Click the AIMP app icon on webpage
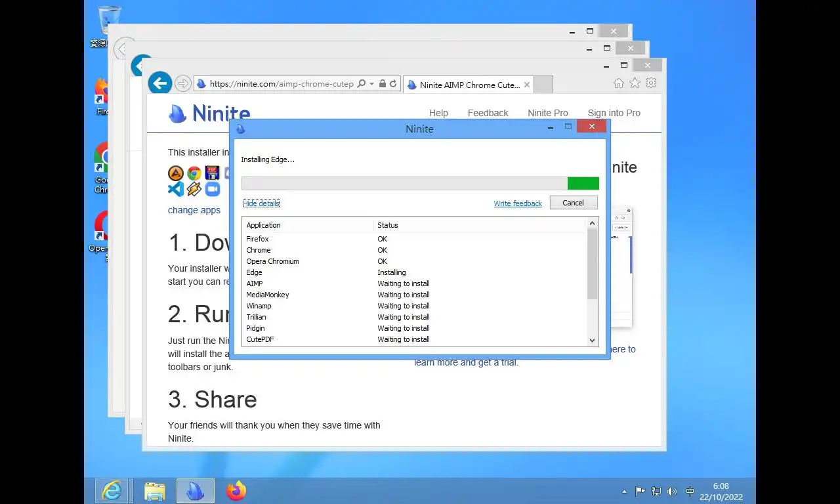 (x=176, y=173)
